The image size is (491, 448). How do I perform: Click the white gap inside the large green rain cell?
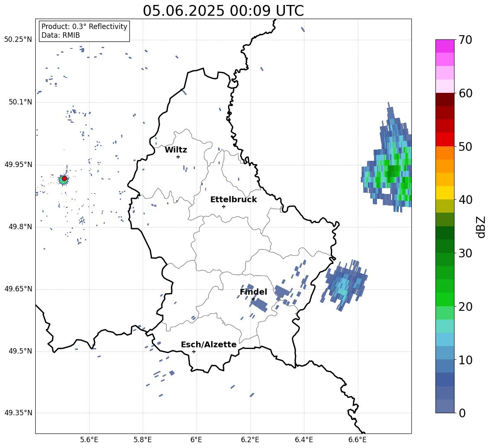pyautogui.click(x=386, y=191)
